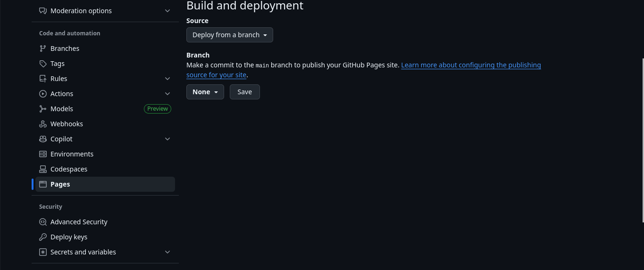Click the page vertical scrollbar
644x270 pixels.
642,140
